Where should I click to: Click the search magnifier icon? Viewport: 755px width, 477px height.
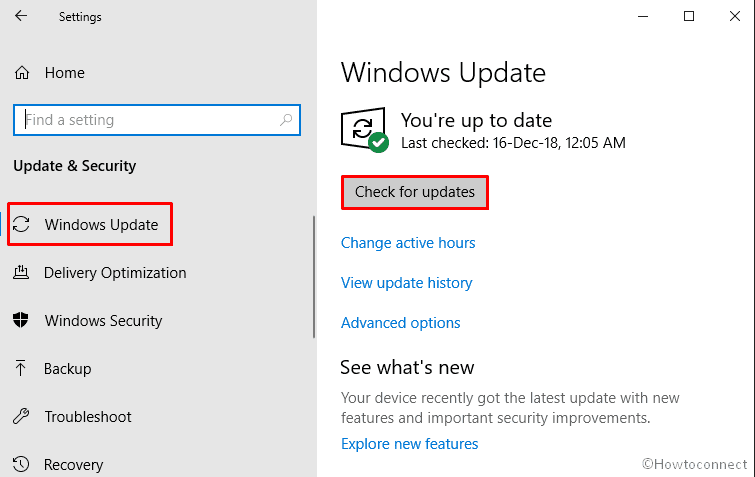point(286,119)
